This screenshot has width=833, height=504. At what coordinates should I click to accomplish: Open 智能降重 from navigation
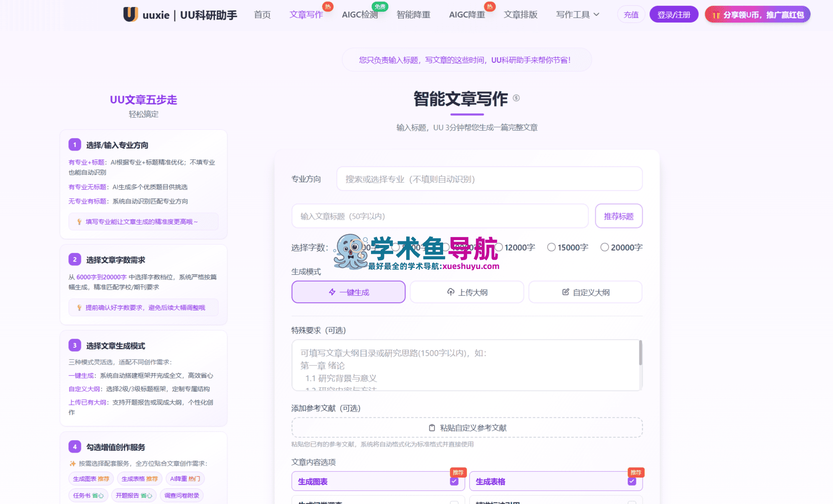pyautogui.click(x=413, y=15)
